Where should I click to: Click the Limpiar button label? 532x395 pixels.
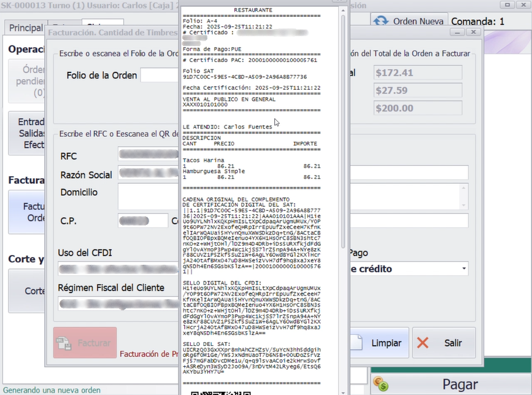(x=387, y=343)
